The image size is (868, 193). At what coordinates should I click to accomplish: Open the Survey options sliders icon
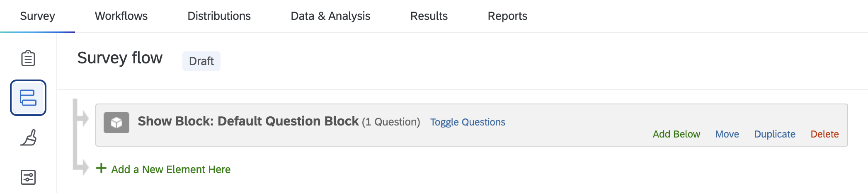click(28, 177)
